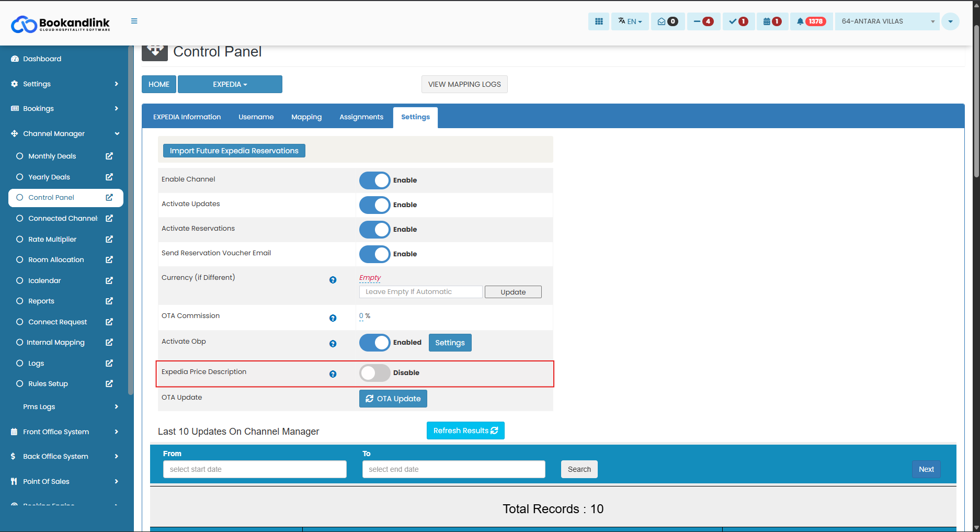This screenshot has width=980, height=532.
Task: Expand Back Office System menu
Action: [65, 456]
